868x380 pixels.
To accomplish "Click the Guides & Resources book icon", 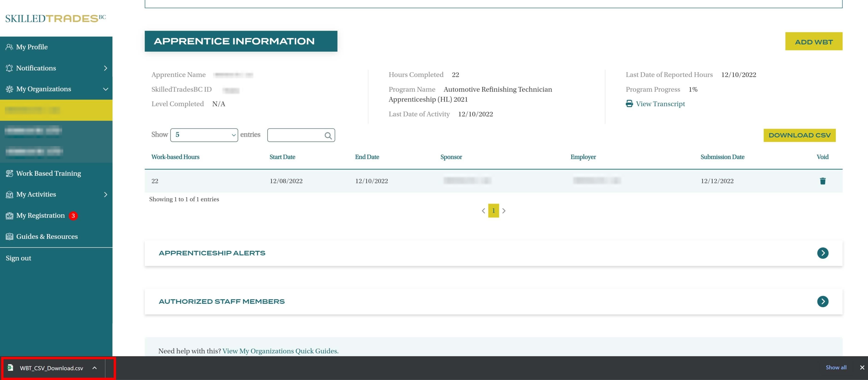I will [x=9, y=236].
